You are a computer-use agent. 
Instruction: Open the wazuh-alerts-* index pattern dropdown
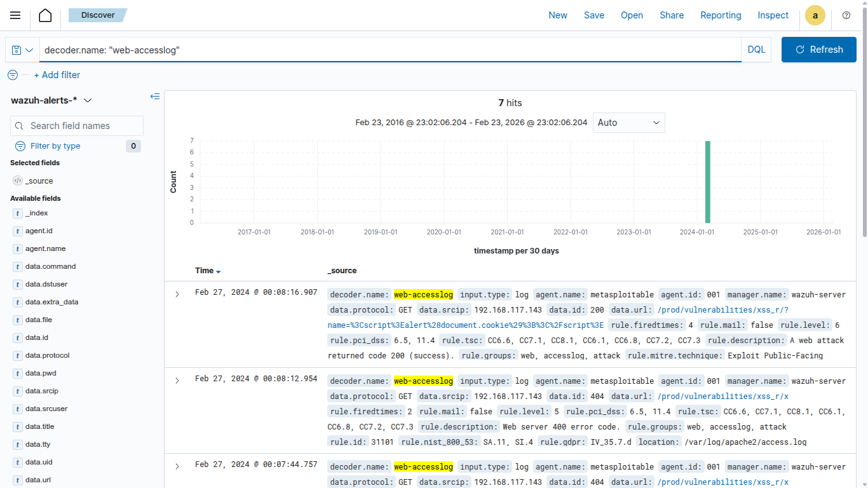coord(52,100)
